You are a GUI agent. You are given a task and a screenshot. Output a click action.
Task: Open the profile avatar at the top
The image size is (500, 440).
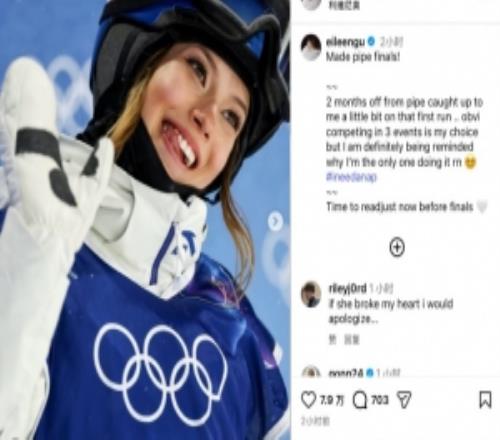click(x=311, y=5)
